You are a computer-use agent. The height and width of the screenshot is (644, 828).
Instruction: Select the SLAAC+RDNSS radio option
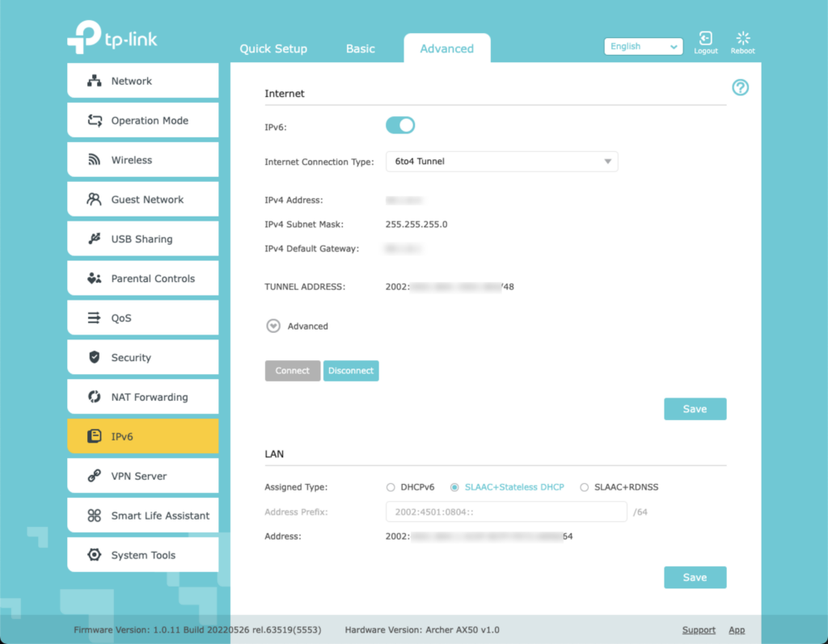[x=585, y=487]
